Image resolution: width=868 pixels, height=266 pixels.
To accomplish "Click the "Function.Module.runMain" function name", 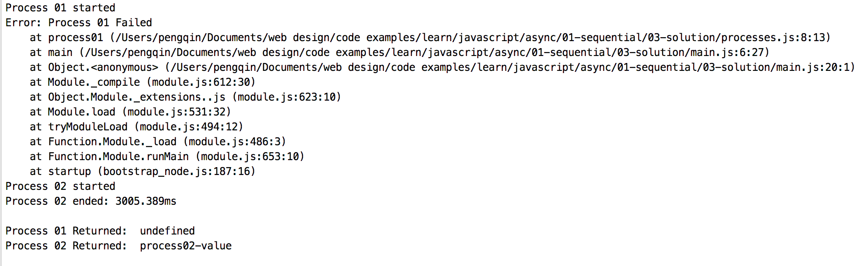I will tap(118, 157).
